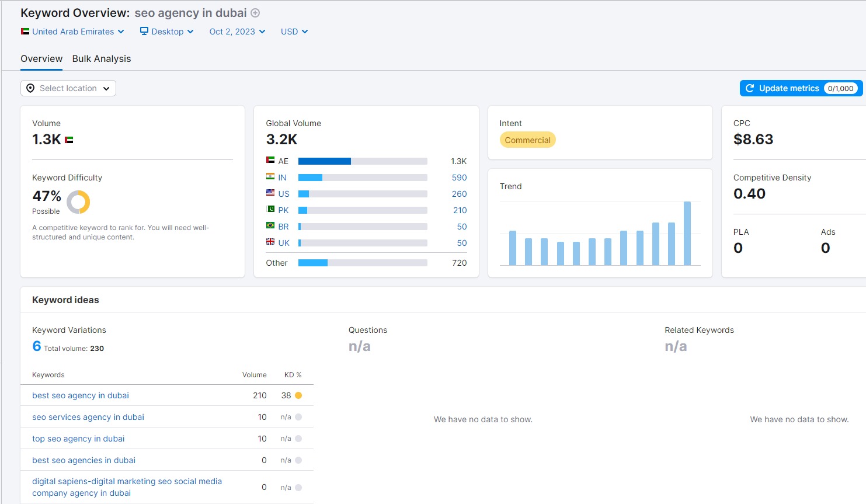The height and width of the screenshot is (504, 866).
Task: Open the Oct 2, 2023 date dropdown
Action: [x=237, y=32]
